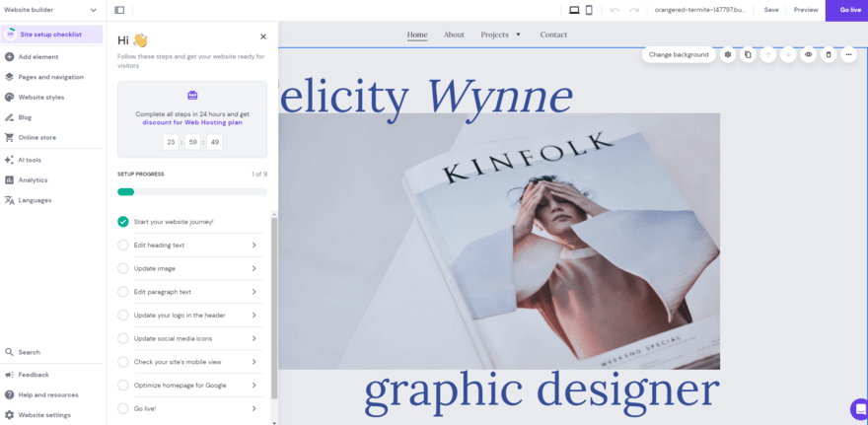Tick the Edit heading text step circle

tap(123, 246)
